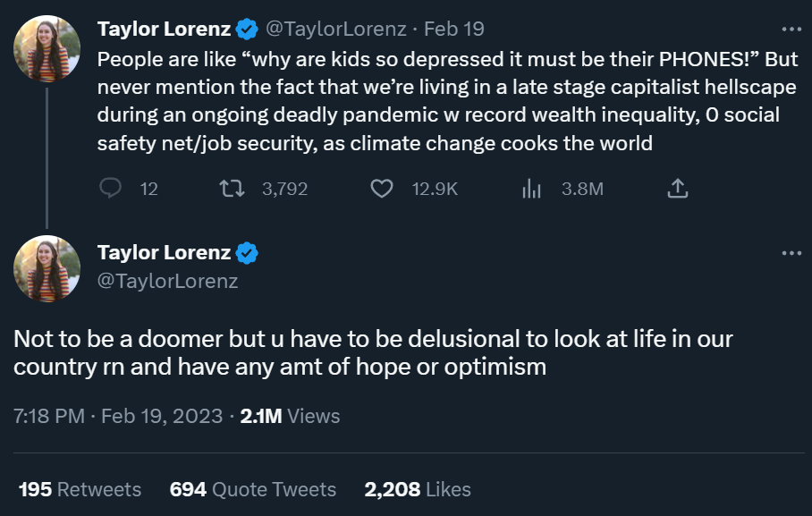Viewport: 812px width, 516px height.
Task: Show the 2,208 Likes list
Action: (x=417, y=489)
